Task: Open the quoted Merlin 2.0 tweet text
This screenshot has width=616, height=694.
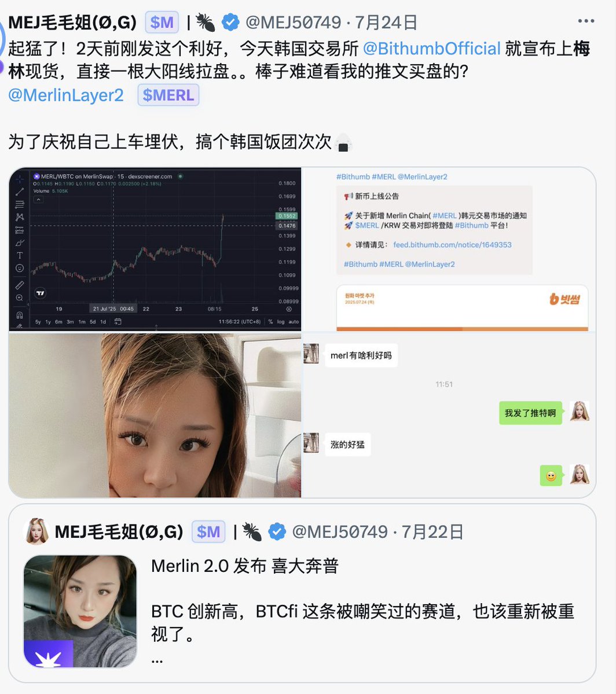Action: click(x=362, y=611)
